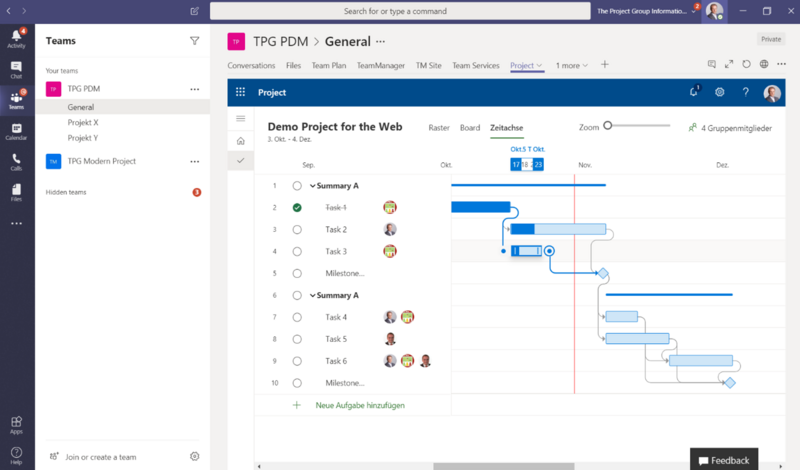
Task: Click the row 5 milestone diamond in timeline
Action: [603, 274]
